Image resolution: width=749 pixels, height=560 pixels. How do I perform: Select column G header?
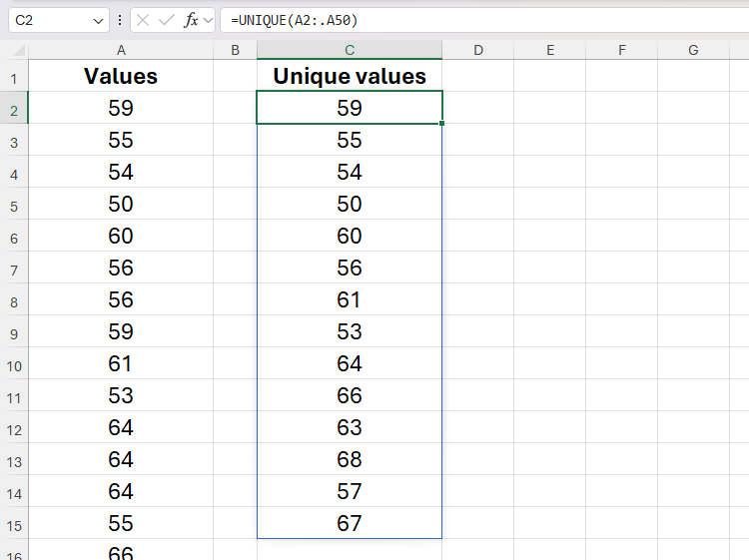tap(693, 50)
